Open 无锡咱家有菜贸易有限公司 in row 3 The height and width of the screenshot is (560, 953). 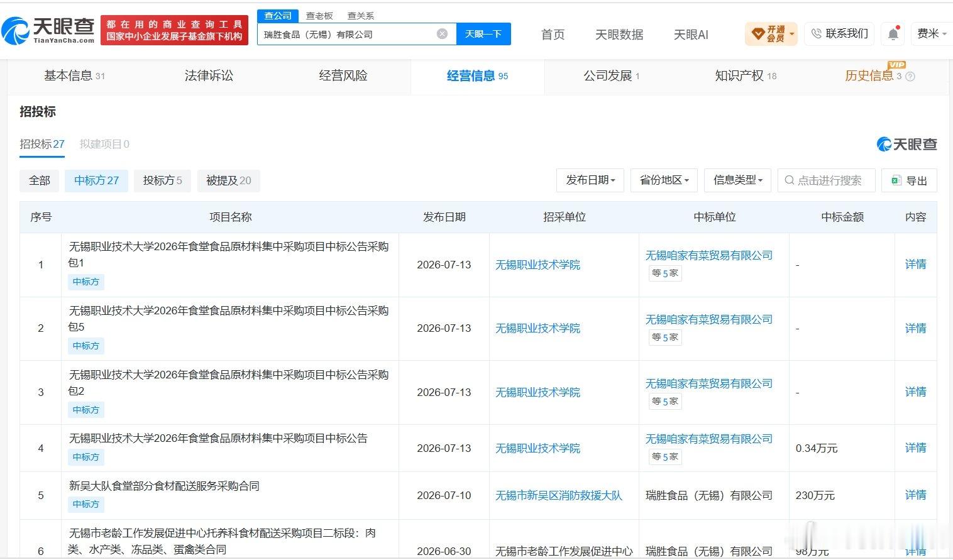tap(709, 384)
